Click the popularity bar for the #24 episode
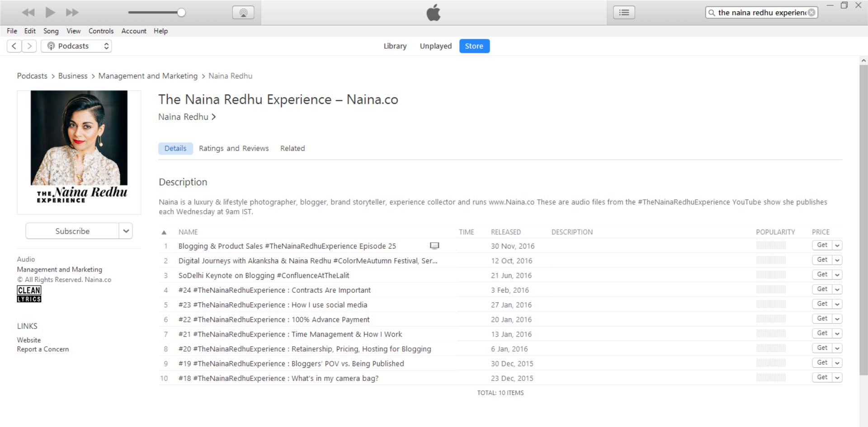This screenshot has width=868, height=427. click(771, 290)
